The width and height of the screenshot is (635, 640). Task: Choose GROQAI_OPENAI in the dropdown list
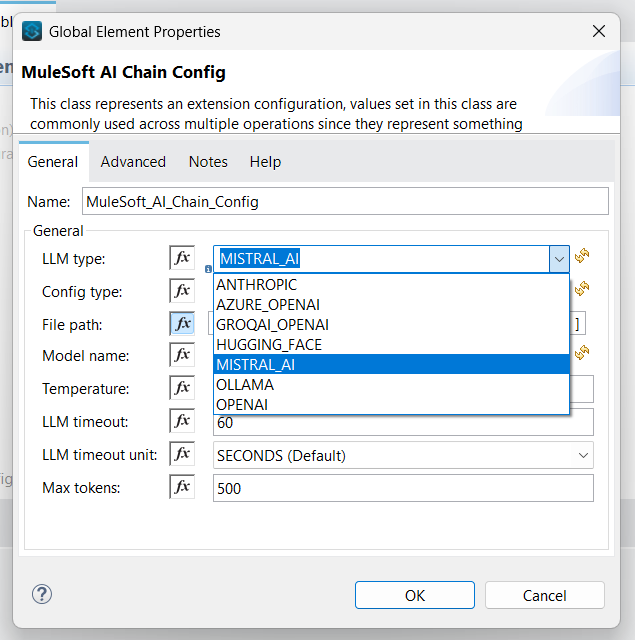391,324
